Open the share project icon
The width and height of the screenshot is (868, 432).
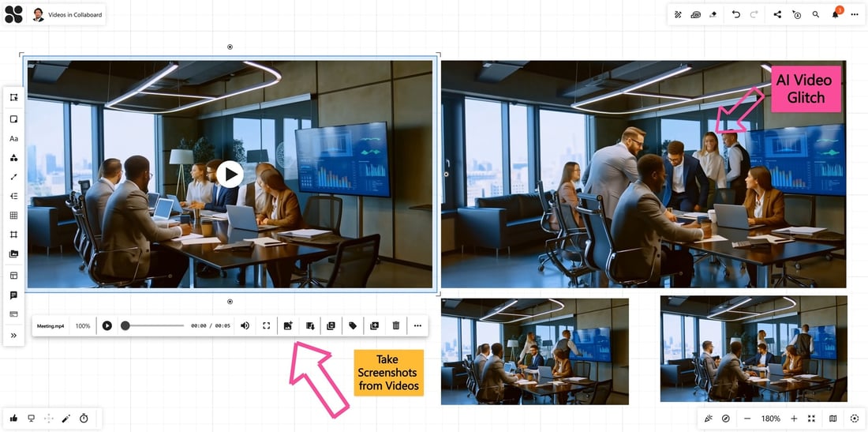pyautogui.click(x=777, y=15)
